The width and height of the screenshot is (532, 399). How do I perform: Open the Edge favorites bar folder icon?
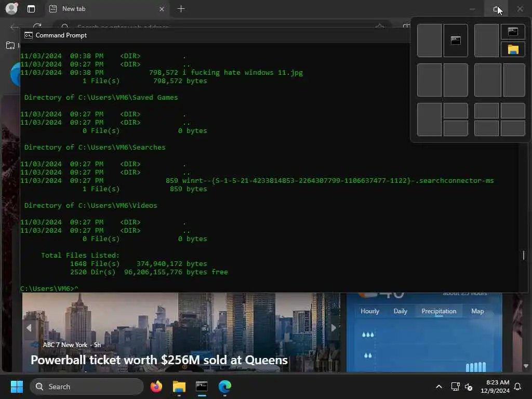pyautogui.click(x=10, y=45)
